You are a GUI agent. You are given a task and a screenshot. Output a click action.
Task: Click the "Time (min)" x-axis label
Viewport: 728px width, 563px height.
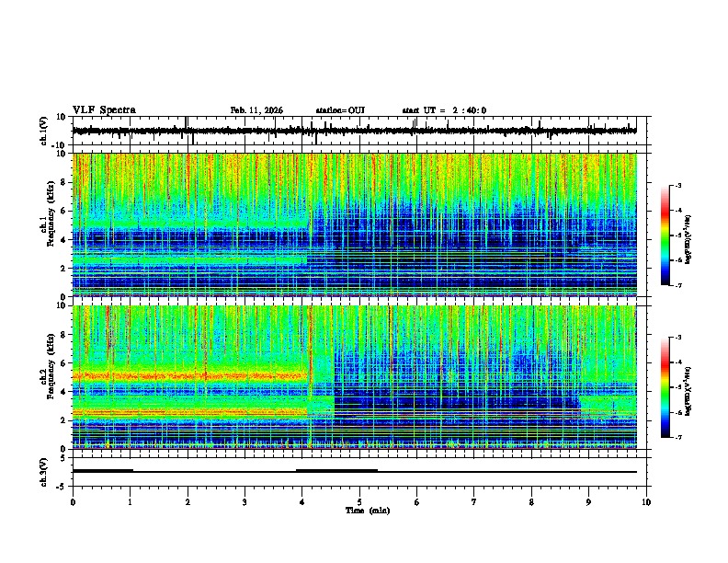tap(368, 511)
